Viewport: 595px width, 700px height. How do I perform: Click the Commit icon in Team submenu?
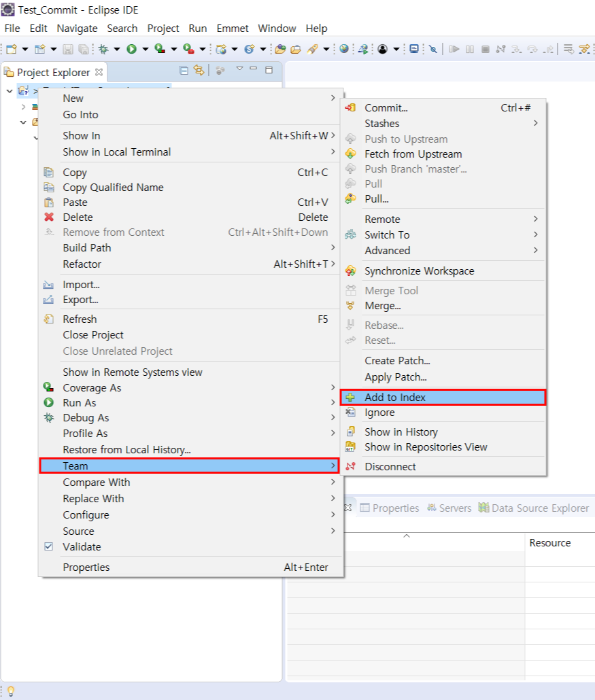coord(351,107)
